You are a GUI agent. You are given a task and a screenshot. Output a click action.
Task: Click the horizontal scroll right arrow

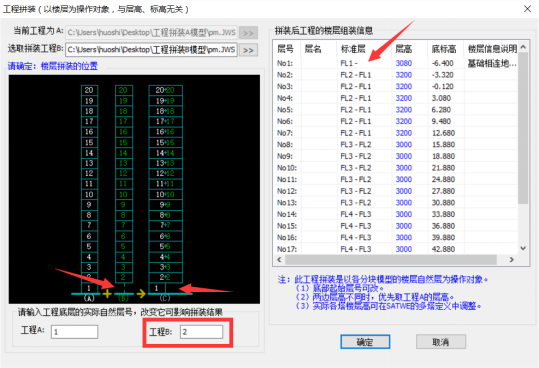(512, 260)
